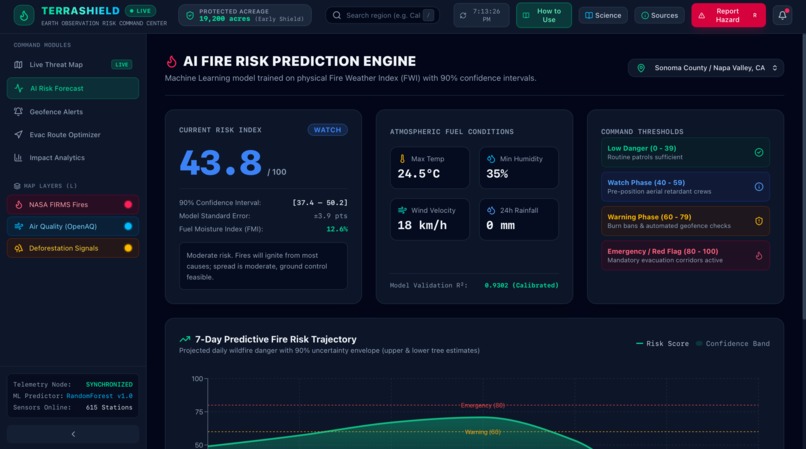
Task: Click the flame icon beside AI Fire Risk heading
Action: coord(171,62)
